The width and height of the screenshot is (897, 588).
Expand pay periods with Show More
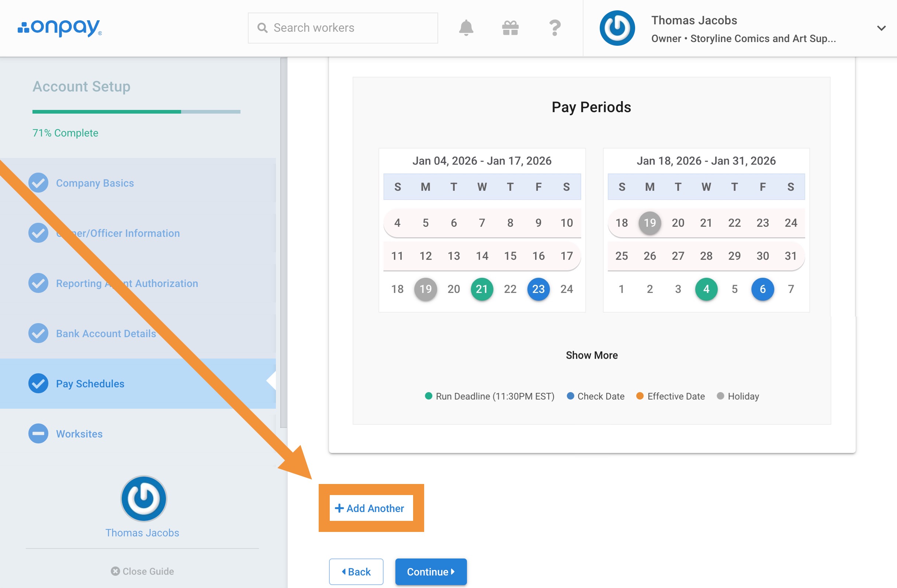[591, 355]
